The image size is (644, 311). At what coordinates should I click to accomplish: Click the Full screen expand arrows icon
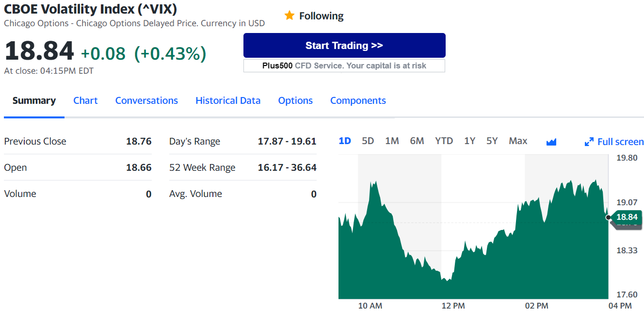point(589,142)
